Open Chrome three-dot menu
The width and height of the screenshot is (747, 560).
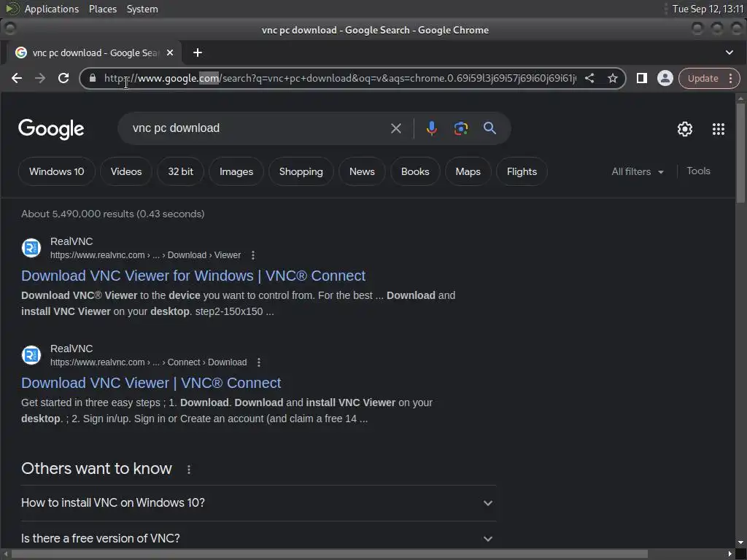click(x=731, y=79)
